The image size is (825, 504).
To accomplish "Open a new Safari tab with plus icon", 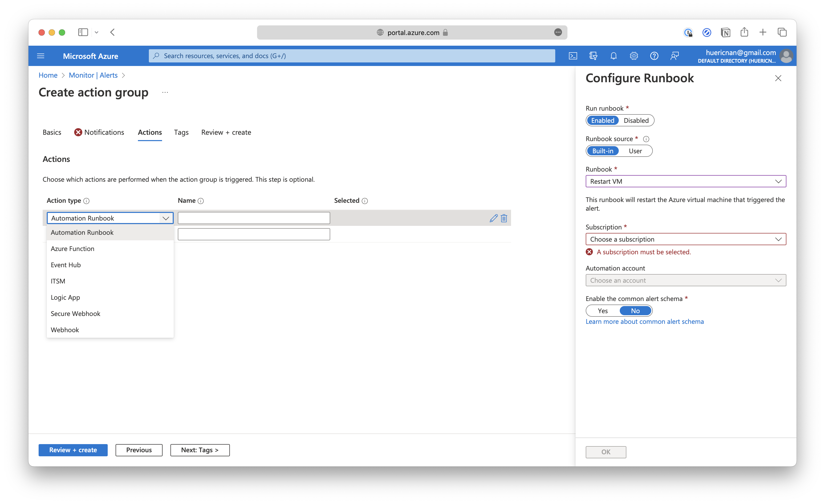I will [763, 32].
